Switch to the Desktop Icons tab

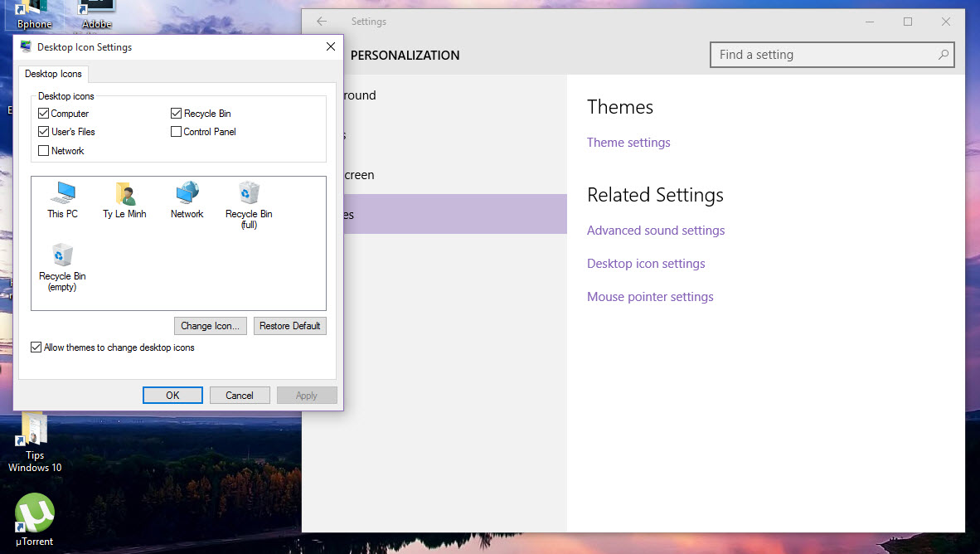click(53, 74)
